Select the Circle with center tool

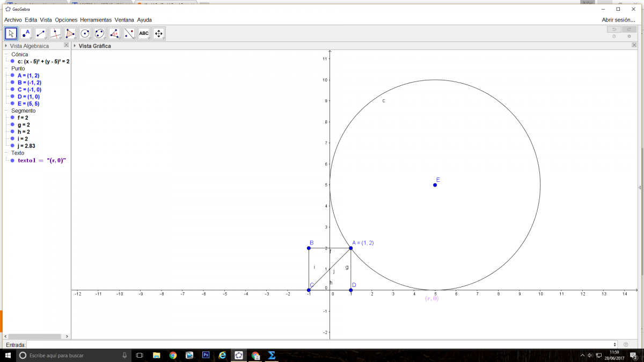point(85,34)
